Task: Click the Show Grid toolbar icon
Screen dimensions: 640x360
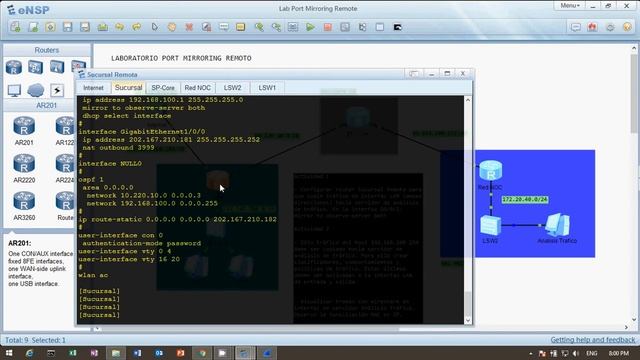Action: pyautogui.click(x=380, y=27)
